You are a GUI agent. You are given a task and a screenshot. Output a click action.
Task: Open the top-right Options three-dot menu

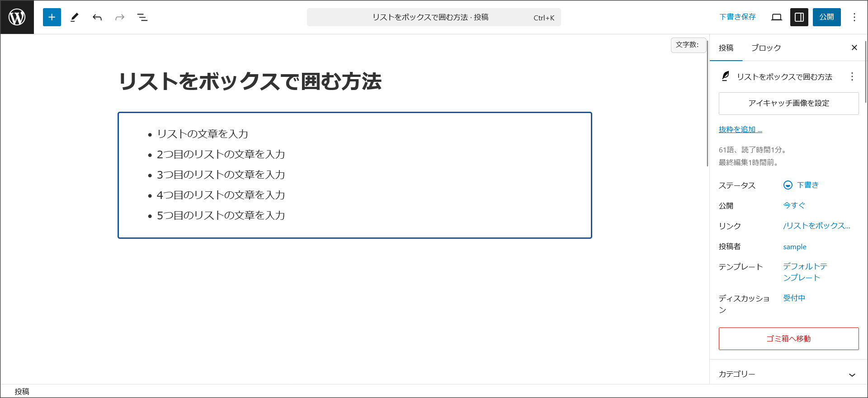click(854, 17)
